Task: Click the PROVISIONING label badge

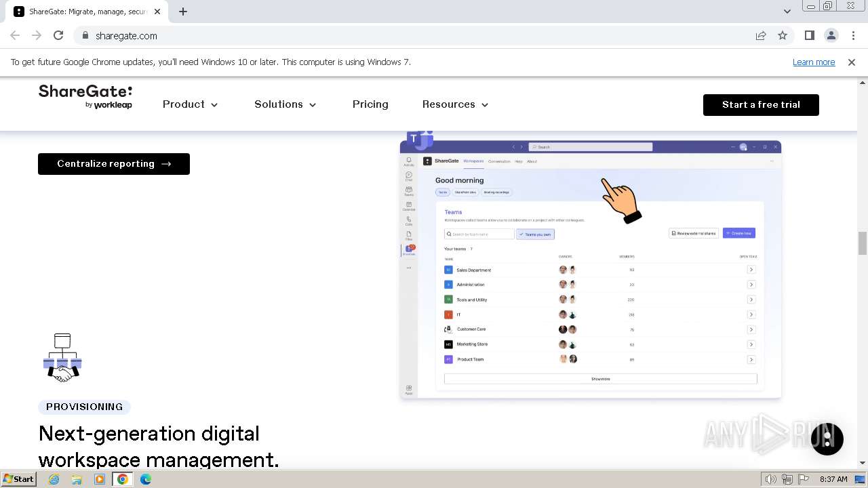Action: [85, 407]
